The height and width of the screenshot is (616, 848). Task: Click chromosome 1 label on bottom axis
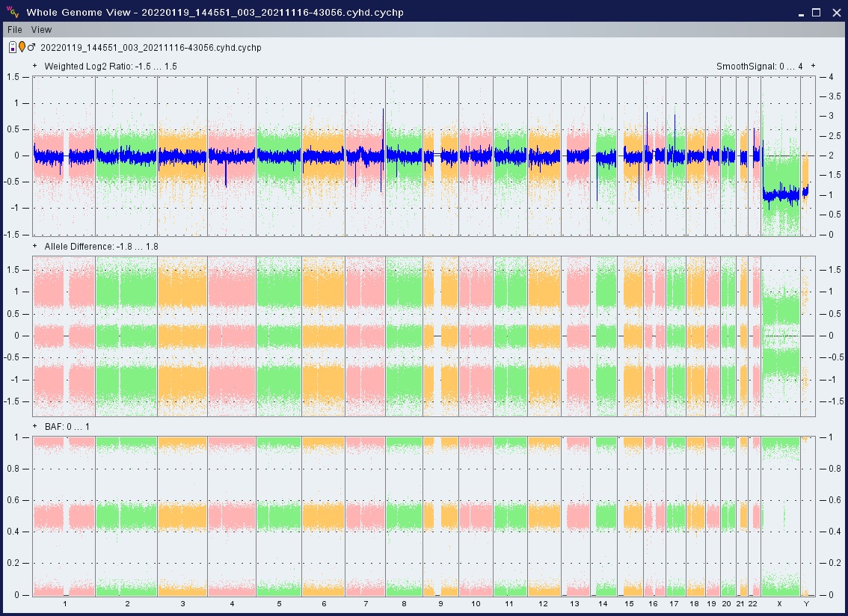point(65,603)
